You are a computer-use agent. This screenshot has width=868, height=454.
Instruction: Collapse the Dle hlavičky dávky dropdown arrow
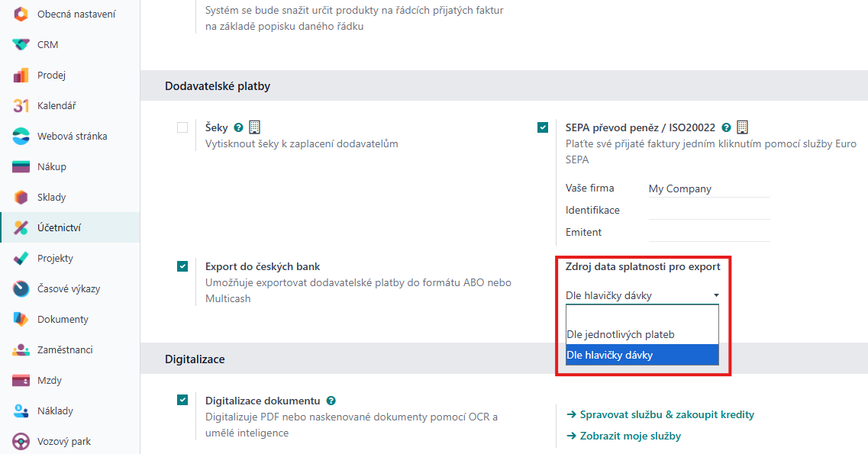tap(716, 296)
